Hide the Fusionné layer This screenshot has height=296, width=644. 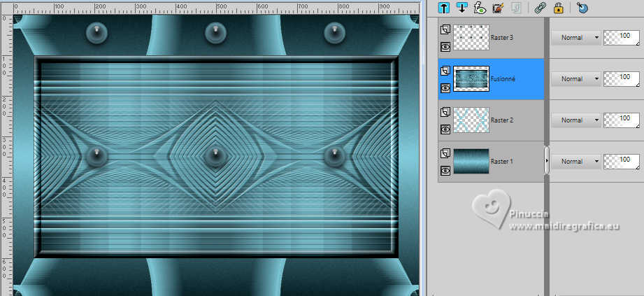click(445, 88)
